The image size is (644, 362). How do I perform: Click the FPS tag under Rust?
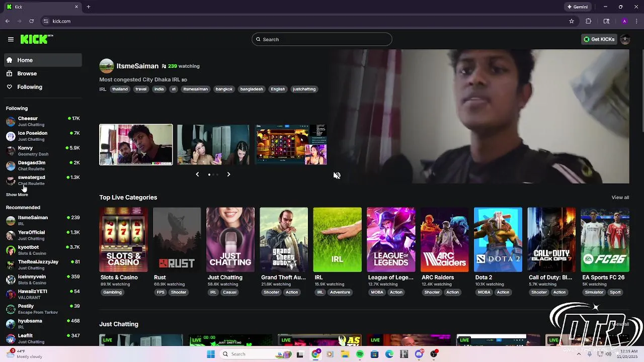coord(160,292)
